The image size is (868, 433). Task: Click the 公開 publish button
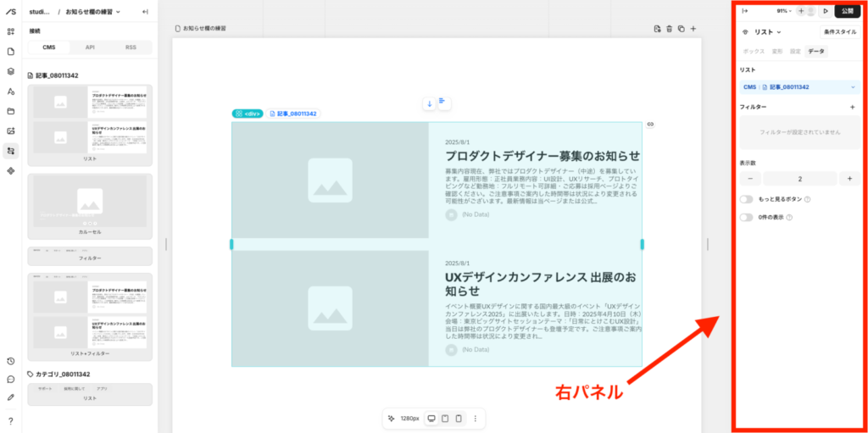coord(847,11)
